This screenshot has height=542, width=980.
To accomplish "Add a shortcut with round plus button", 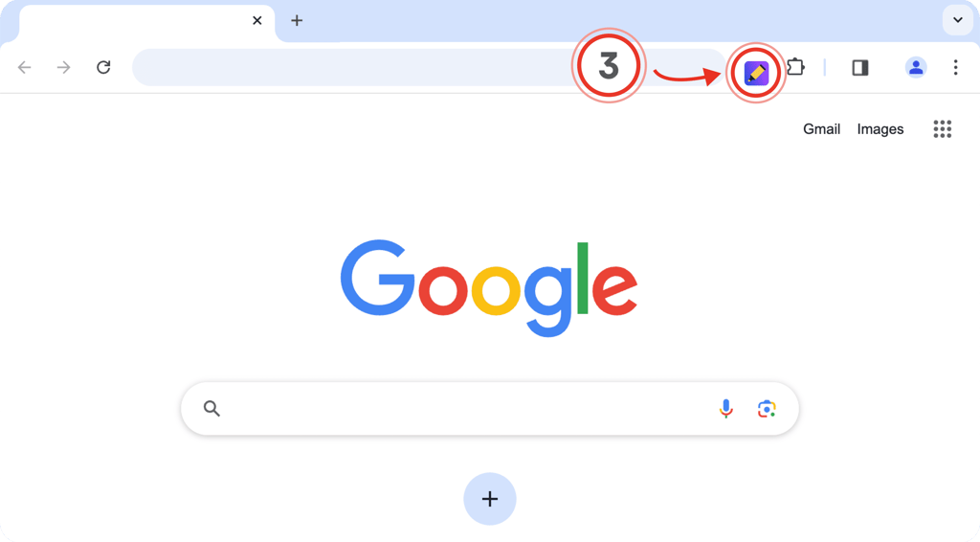I will (x=490, y=499).
